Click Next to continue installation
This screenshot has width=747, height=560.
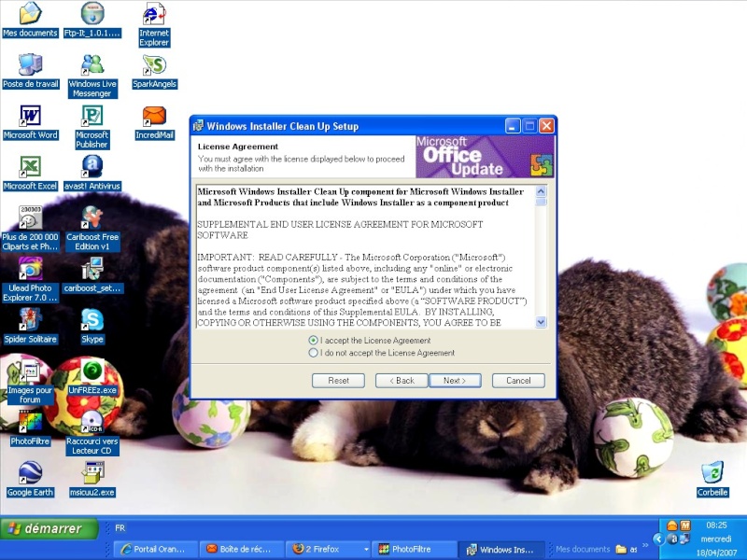click(x=455, y=381)
